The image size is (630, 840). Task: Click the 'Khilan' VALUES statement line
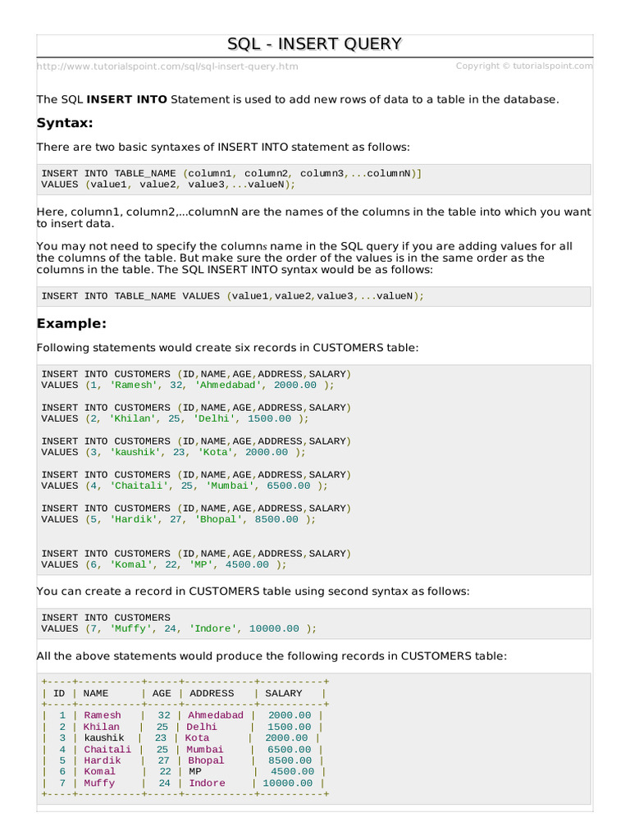[175, 418]
